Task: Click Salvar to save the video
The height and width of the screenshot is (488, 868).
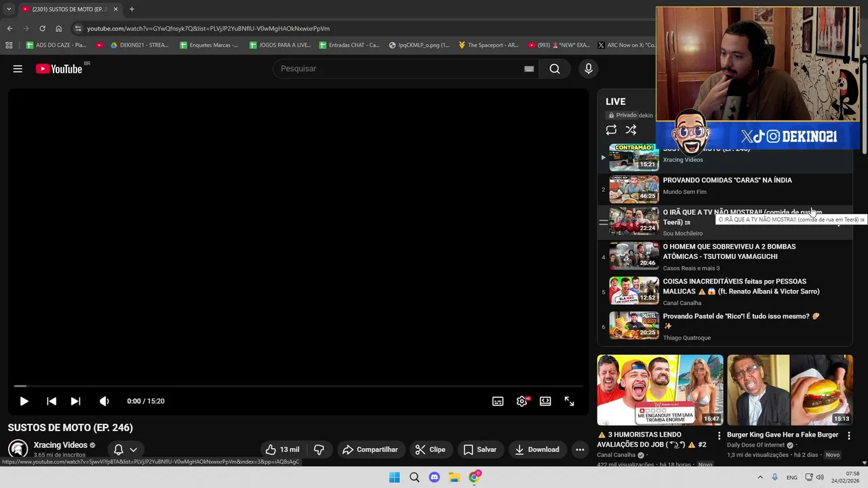Action: (x=480, y=449)
